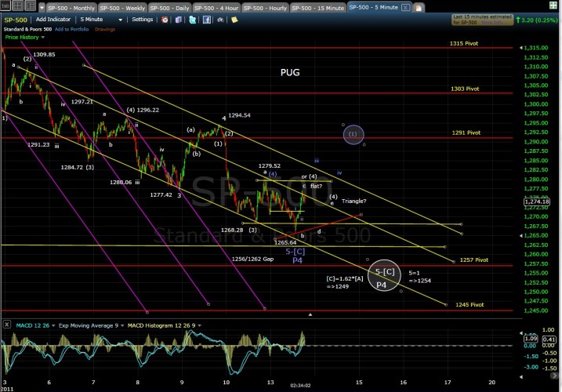This screenshot has width=562, height=392.
Task: Click the PUG annotation text
Action: point(290,72)
